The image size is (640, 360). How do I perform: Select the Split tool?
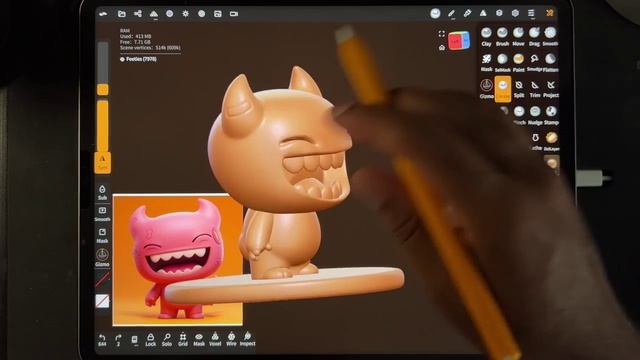tap(519, 89)
